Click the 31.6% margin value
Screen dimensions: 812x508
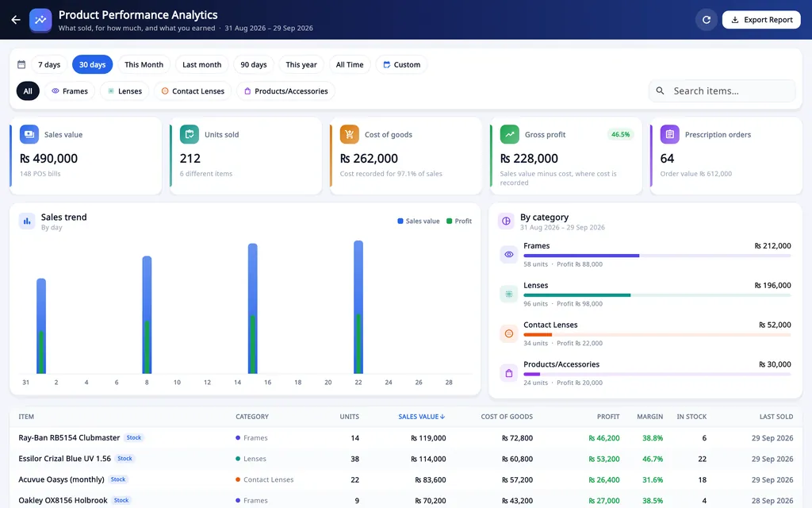pos(653,479)
